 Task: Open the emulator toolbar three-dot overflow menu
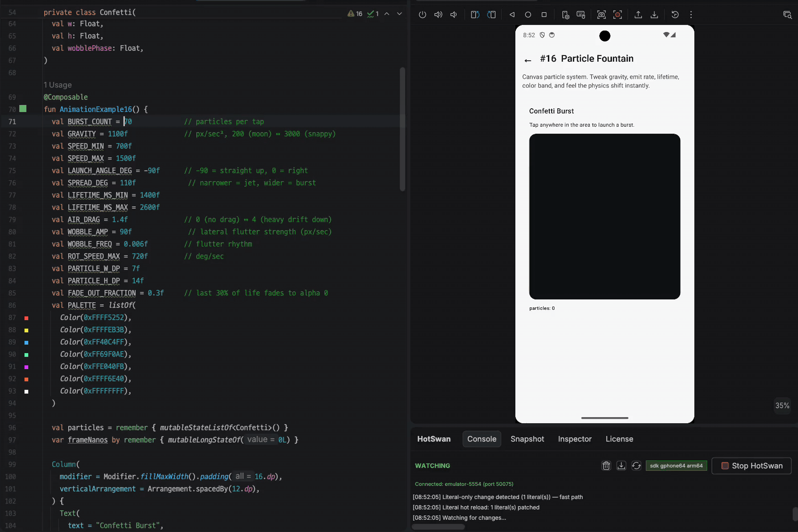(x=691, y=15)
